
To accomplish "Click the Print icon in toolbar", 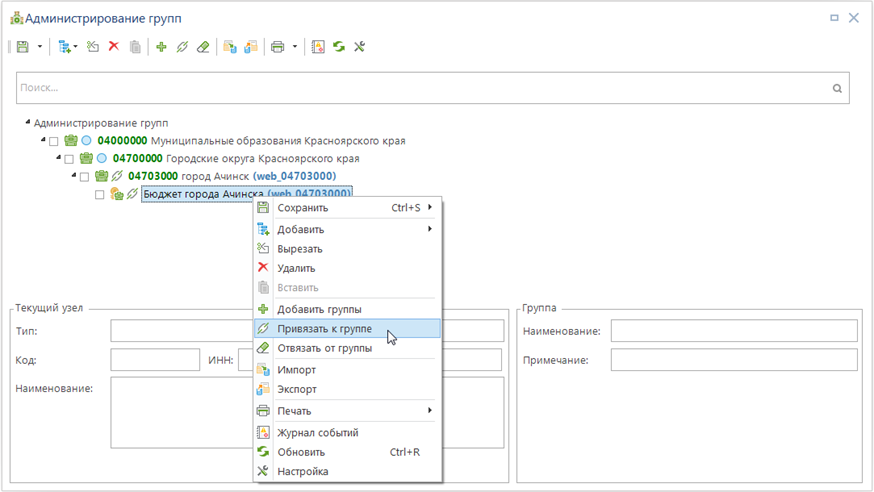I will click(x=278, y=47).
